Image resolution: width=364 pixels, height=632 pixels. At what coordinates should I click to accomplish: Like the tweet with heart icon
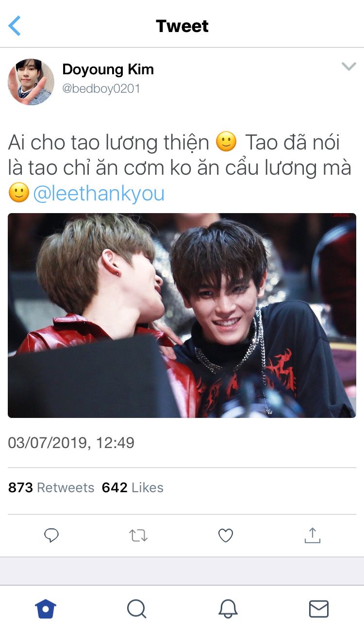(x=226, y=535)
